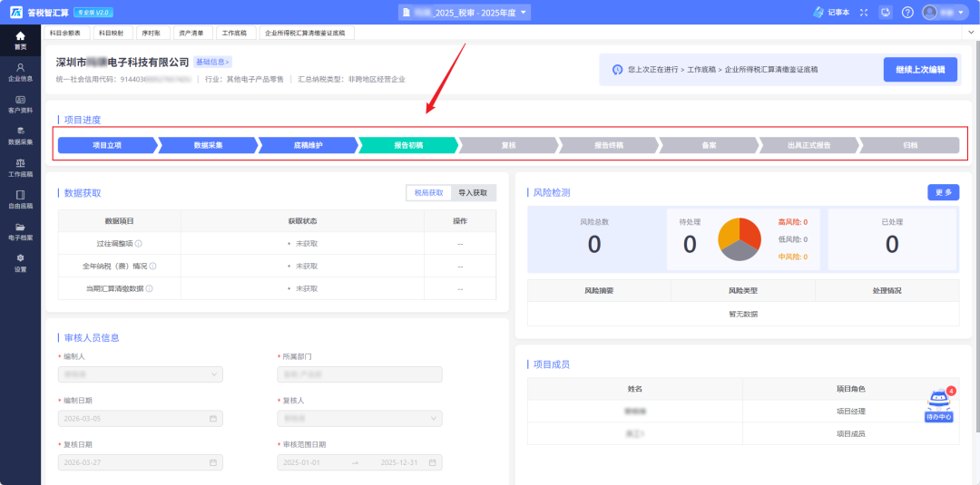
Task: Open the 资产清单 tab
Action: [x=191, y=33]
